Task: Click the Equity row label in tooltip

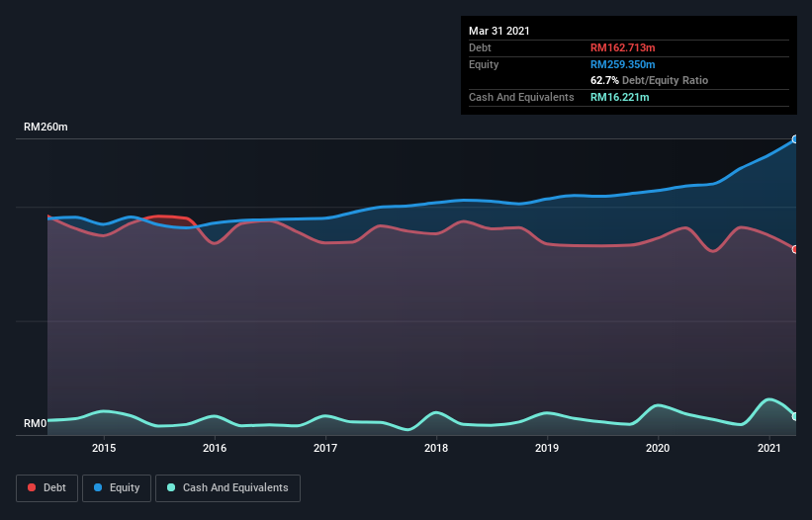Action: 484,64
